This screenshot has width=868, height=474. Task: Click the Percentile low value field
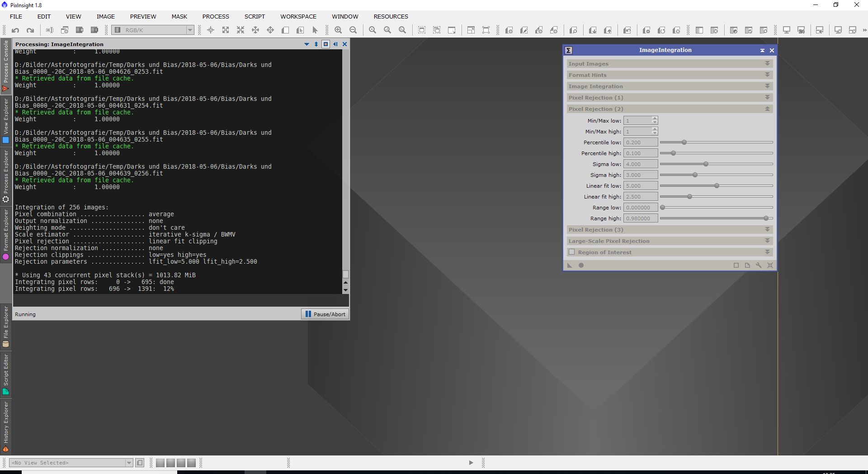tap(641, 142)
